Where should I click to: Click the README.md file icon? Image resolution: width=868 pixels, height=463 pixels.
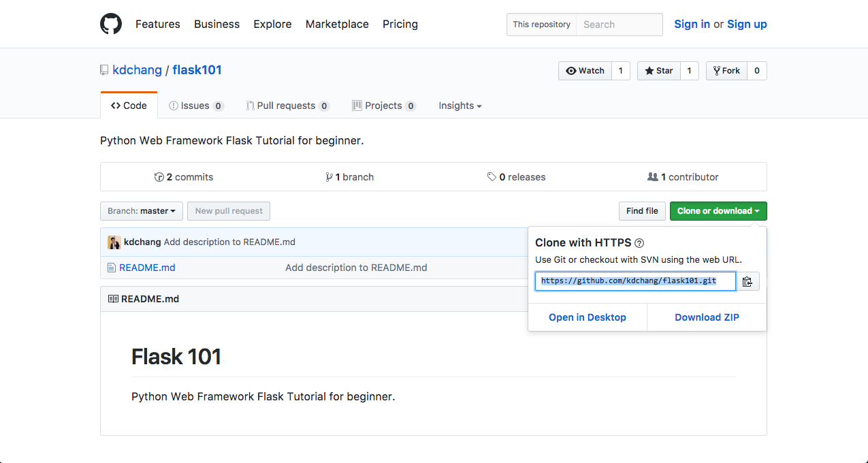(112, 268)
